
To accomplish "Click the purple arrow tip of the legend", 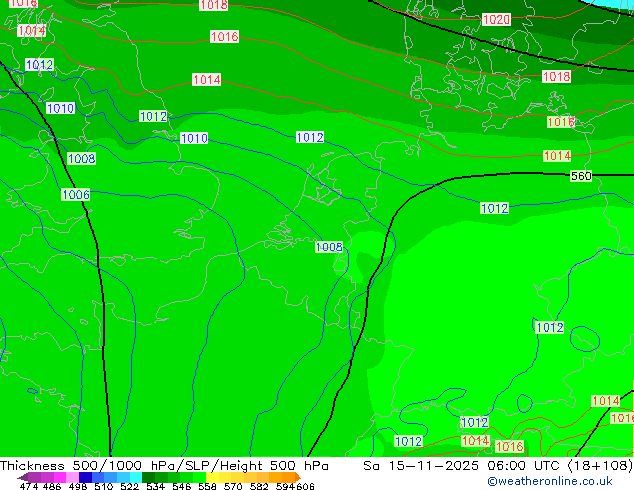I will (x=23, y=477).
